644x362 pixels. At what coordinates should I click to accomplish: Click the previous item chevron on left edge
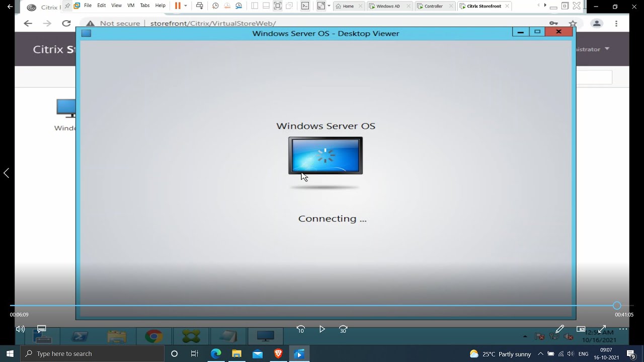[6, 173]
